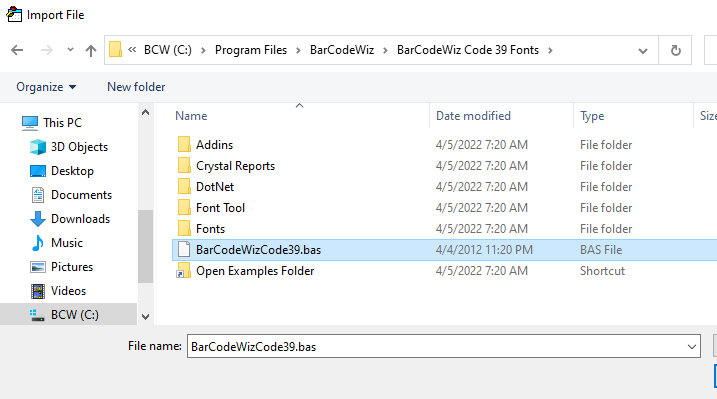Image resolution: width=717 pixels, height=399 pixels.
Task: Click the This PC monitor icon
Action: click(x=30, y=122)
